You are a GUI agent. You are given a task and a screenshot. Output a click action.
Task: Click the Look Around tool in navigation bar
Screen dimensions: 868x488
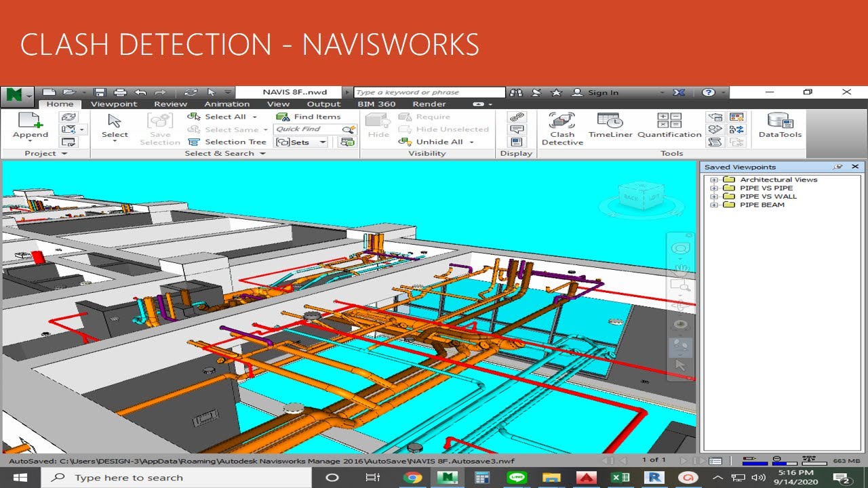680,325
